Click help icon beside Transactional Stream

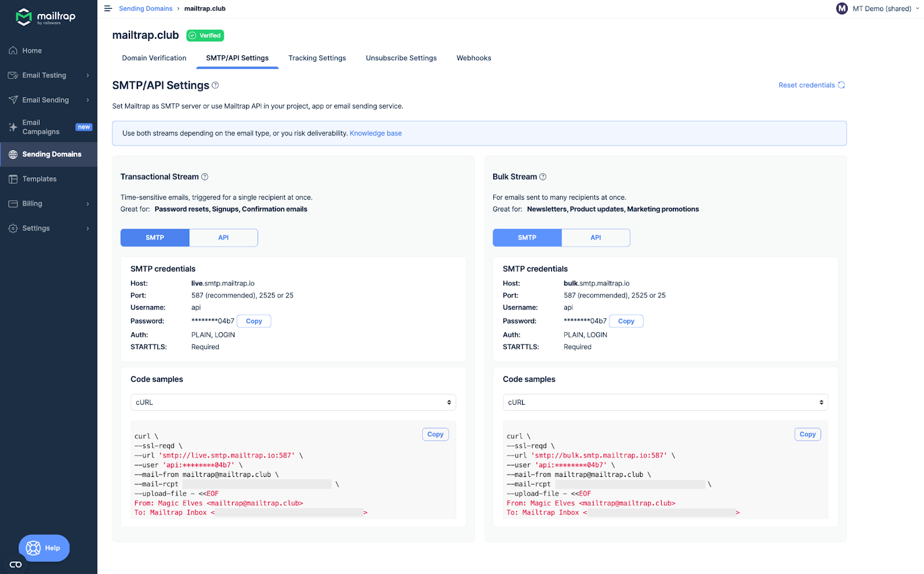[204, 177]
